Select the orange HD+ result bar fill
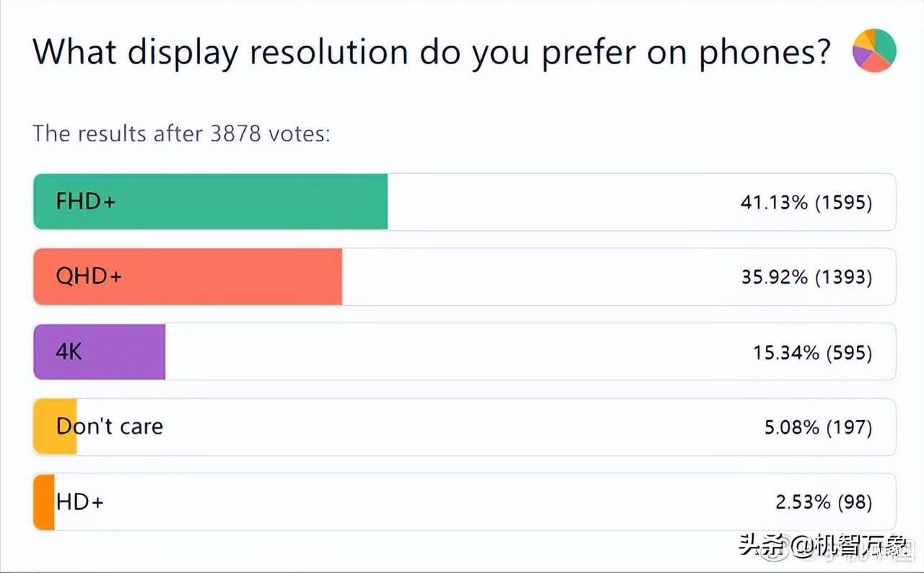The image size is (924, 573). pos(44,502)
